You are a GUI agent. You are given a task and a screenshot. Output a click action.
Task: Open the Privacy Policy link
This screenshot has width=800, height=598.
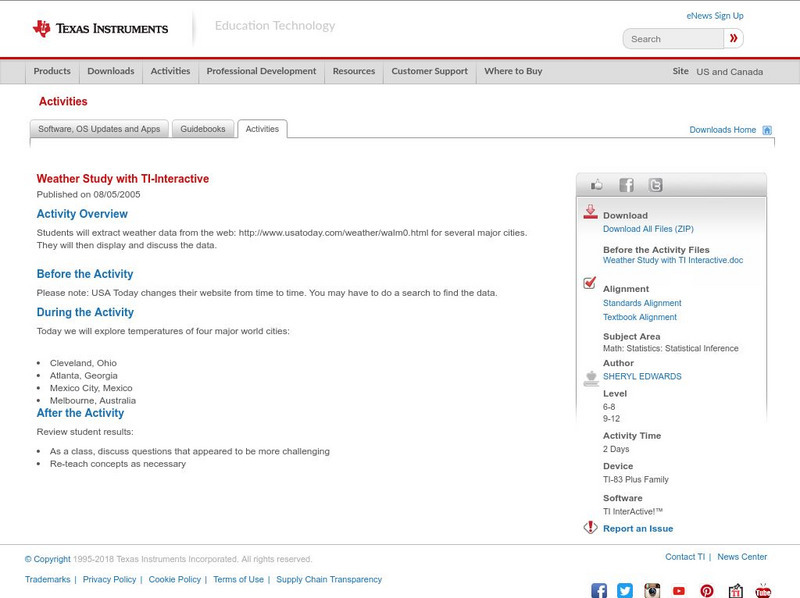(109, 580)
